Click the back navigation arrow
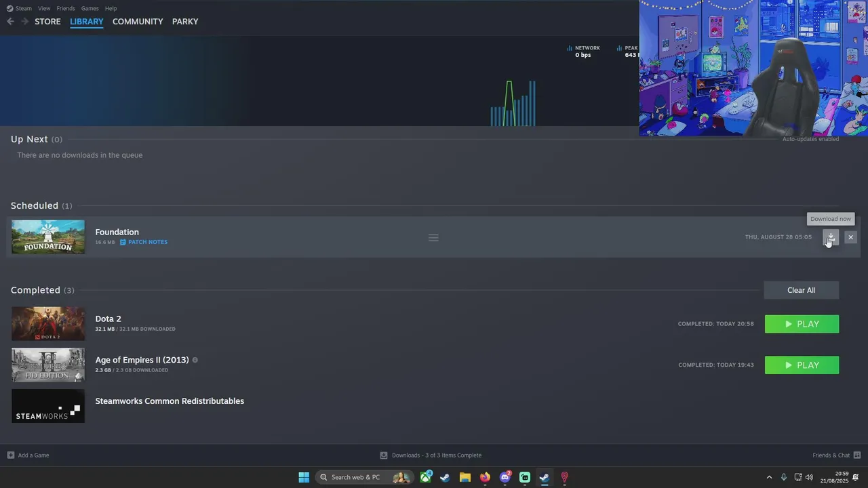 pos(10,22)
